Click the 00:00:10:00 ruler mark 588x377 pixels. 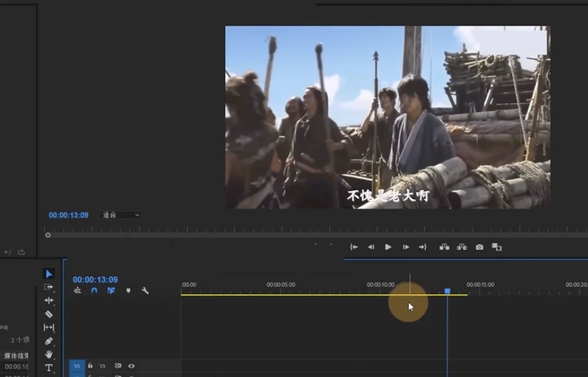[381, 284]
